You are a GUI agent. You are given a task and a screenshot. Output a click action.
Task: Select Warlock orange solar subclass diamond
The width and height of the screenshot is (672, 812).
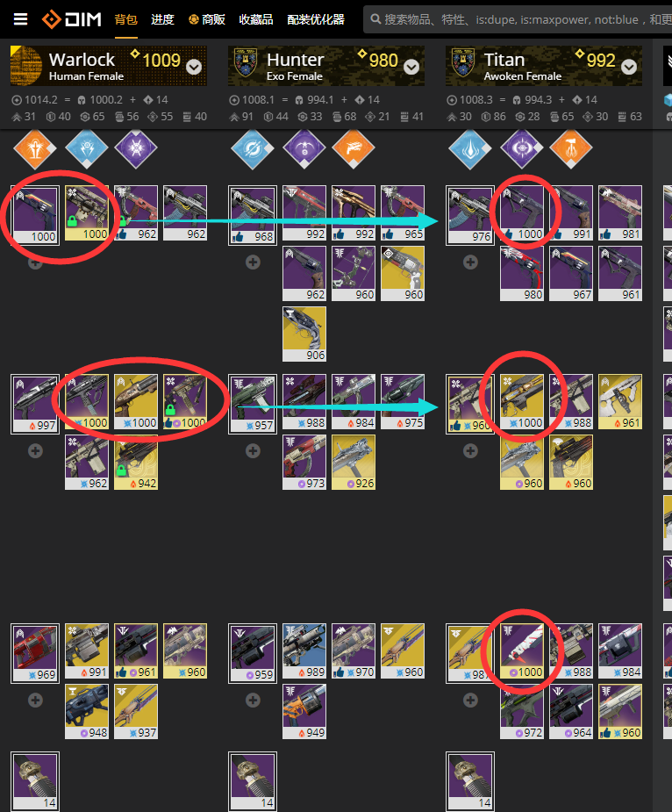[x=35, y=148]
